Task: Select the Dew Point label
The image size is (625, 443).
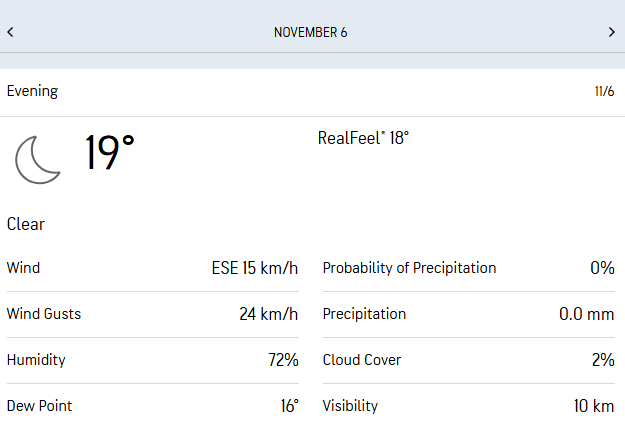Action: tap(39, 406)
